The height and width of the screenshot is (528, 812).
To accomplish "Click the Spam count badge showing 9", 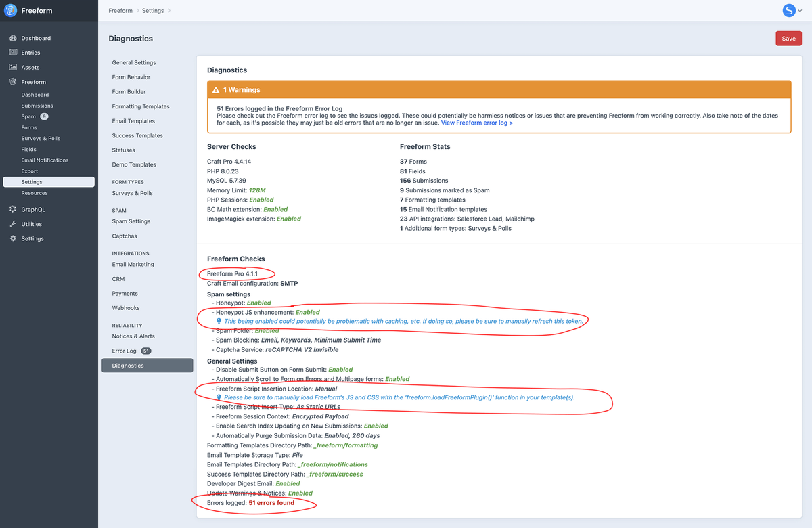I will 44,116.
